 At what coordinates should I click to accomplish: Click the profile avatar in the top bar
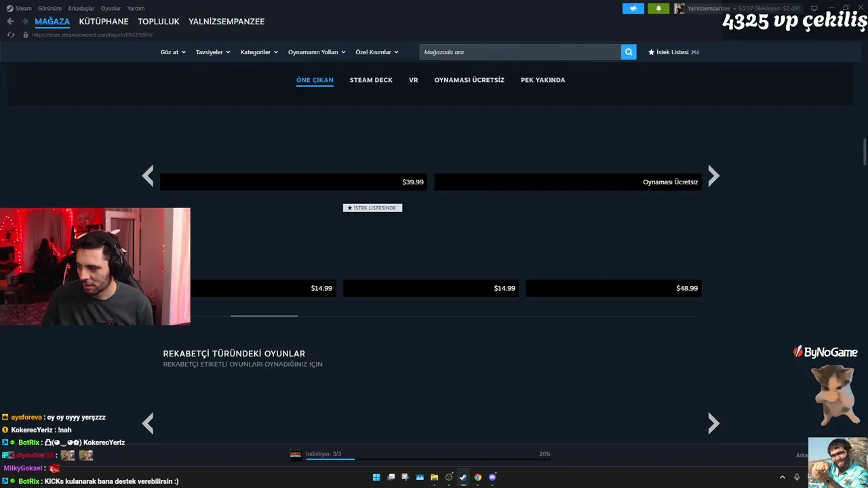coord(679,9)
